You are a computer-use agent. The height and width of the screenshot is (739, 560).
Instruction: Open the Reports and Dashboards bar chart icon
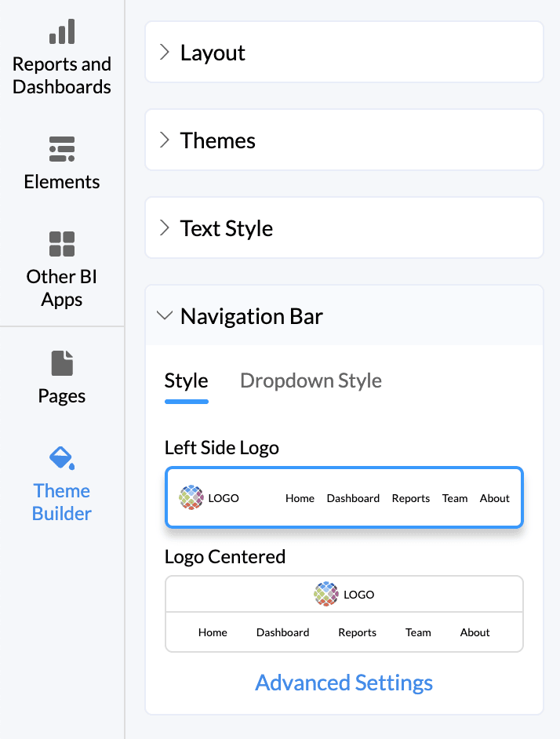tap(62, 31)
